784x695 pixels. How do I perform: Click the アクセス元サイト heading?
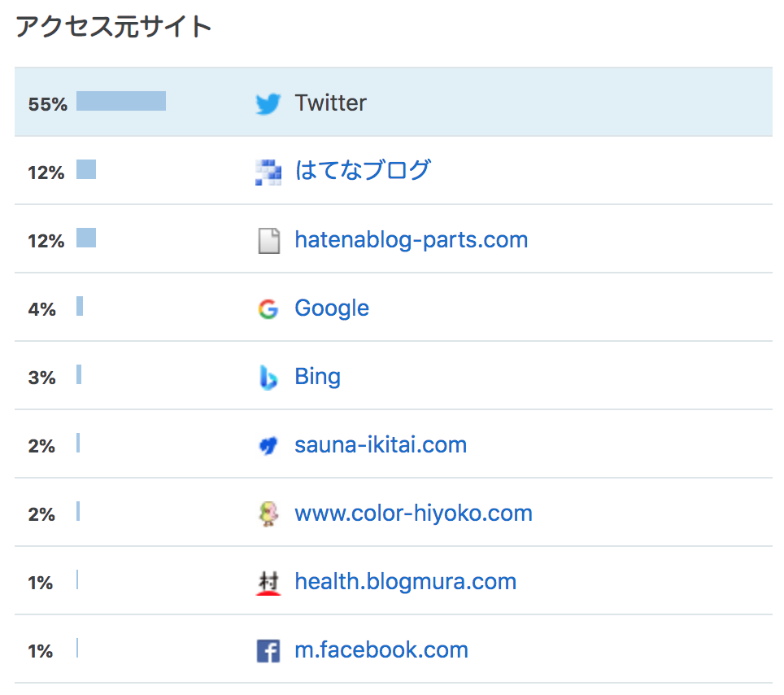point(114,27)
